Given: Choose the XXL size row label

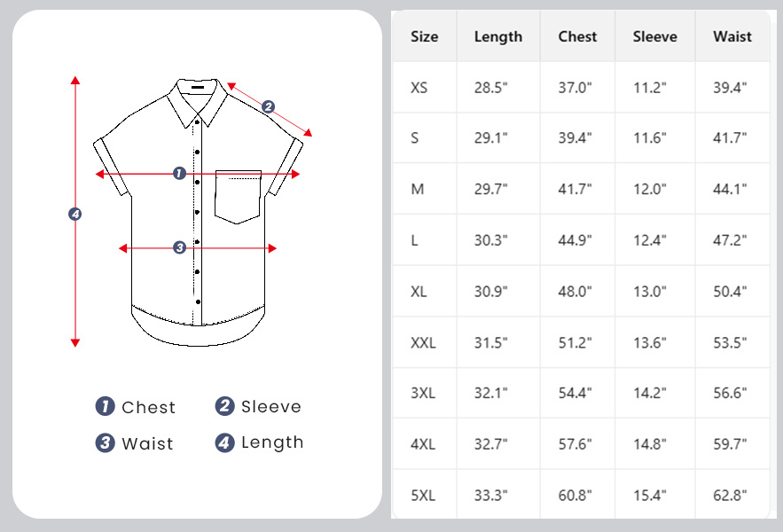Looking at the screenshot, I should click(x=424, y=342).
